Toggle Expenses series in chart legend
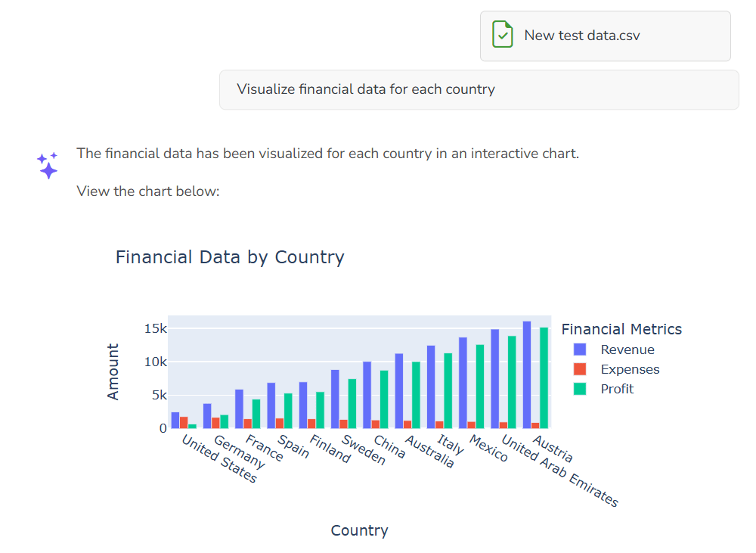Screen dimensions: 756x553 coord(630,369)
